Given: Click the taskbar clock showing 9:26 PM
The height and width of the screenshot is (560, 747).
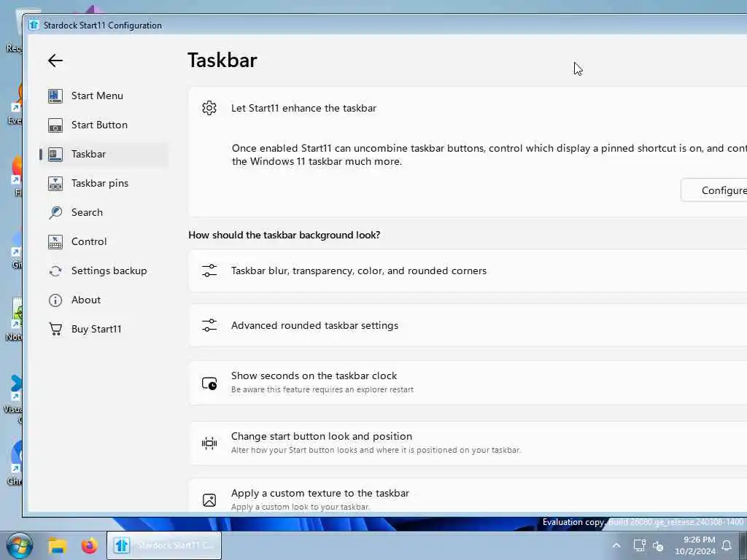Looking at the screenshot, I should [x=695, y=545].
